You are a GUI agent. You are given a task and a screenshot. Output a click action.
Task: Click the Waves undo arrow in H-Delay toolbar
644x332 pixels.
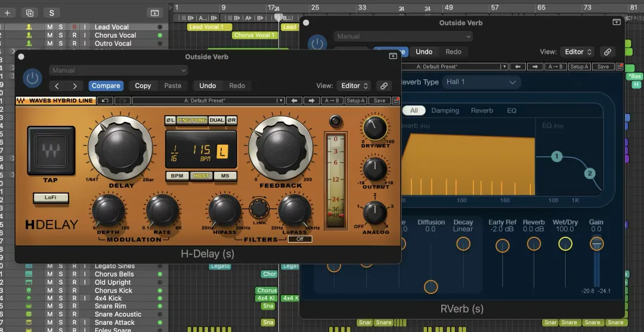point(105,101)
